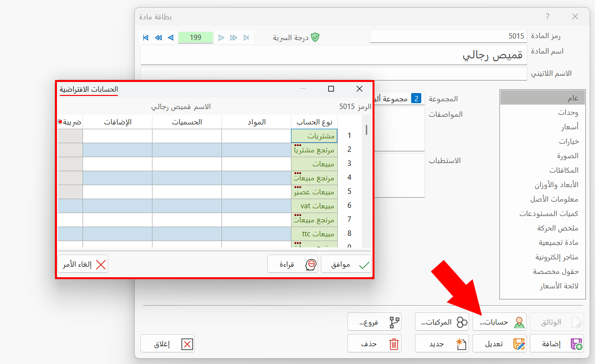Select حقول مخصصة in side list

pos(542,271)
